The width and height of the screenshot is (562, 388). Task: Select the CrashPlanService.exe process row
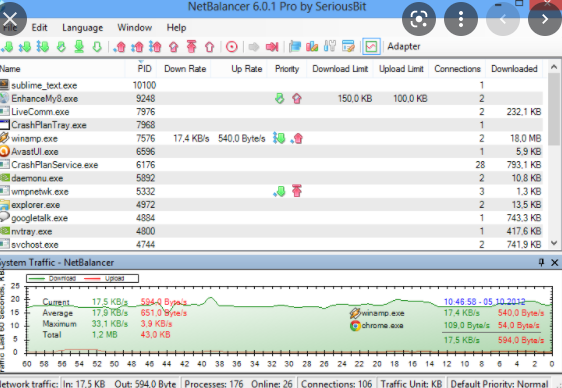[271, 165]
